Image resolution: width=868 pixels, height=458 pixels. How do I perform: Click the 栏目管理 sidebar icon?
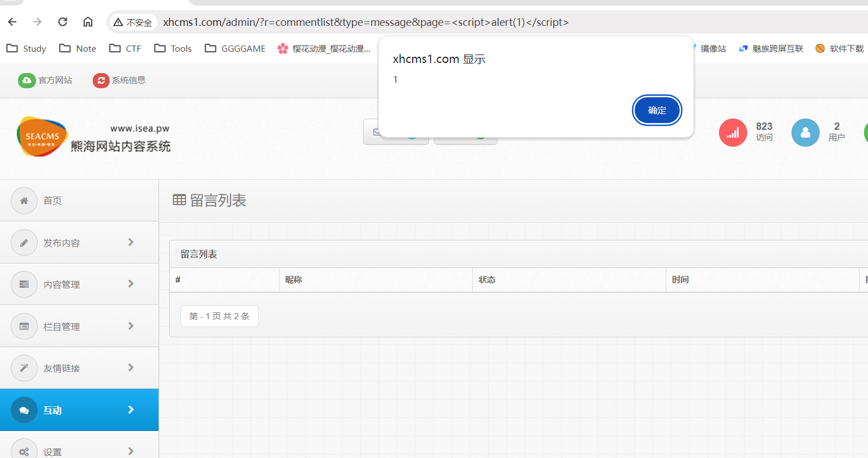(x=24, y=327)
